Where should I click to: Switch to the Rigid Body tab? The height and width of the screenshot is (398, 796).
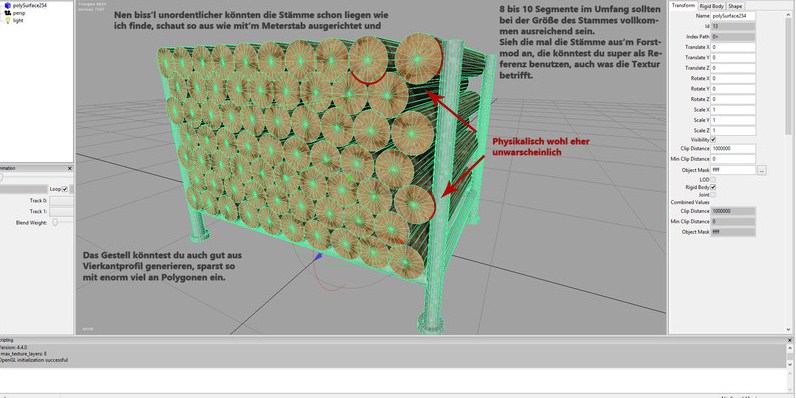click(x=711, y=6)
